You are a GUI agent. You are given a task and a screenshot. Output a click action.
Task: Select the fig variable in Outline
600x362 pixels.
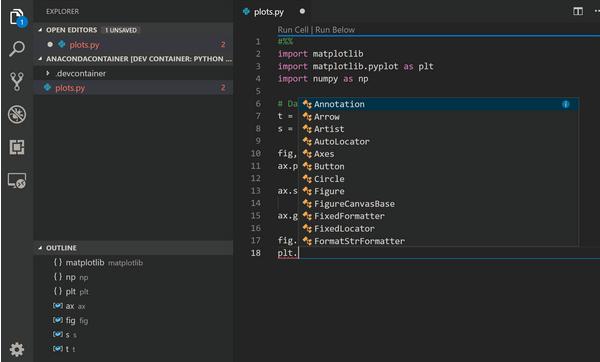[134, 320]
